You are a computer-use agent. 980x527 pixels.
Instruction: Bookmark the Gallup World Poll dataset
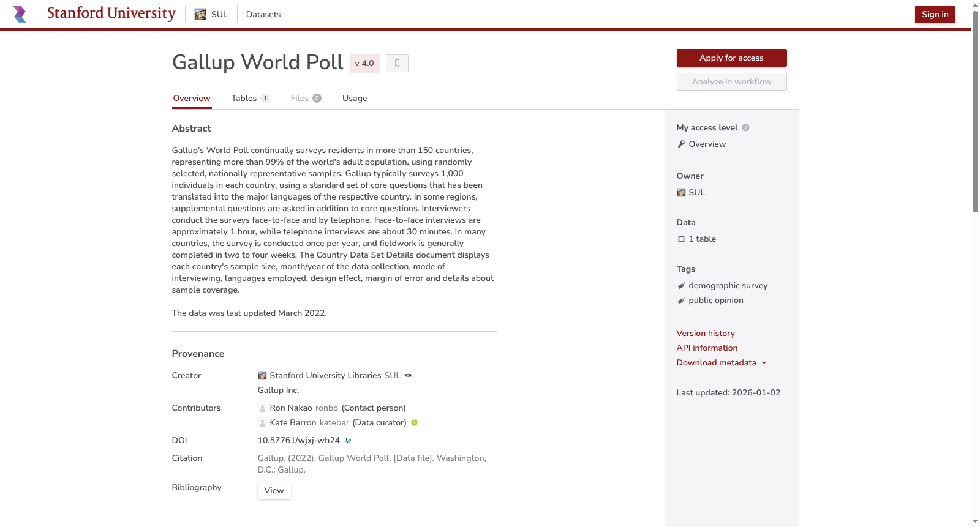click(x=397, y=63)
